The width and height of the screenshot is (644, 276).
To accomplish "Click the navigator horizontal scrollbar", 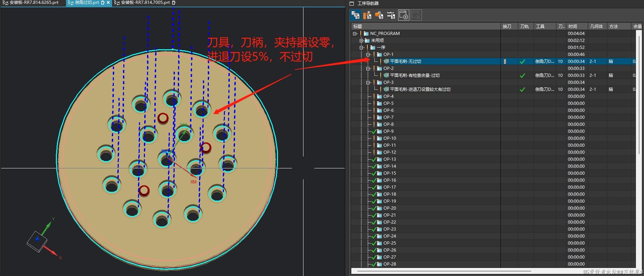I will [x=444, y=271].
